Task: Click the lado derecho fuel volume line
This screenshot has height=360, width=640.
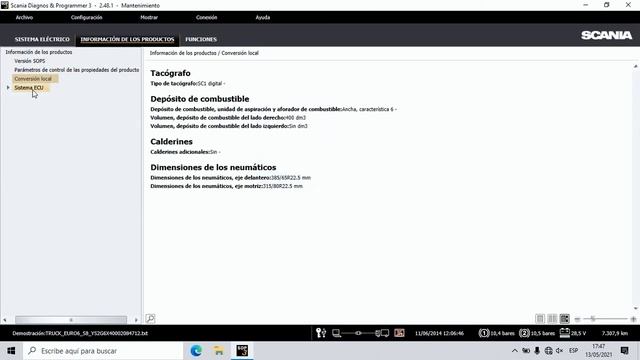Action: point(228,118)
